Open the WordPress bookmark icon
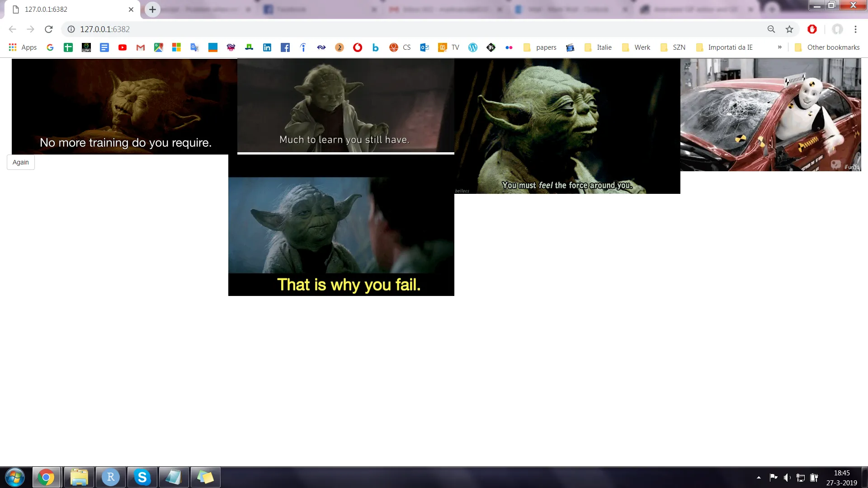Screen dimensions: 868x488 coord(473,47)
